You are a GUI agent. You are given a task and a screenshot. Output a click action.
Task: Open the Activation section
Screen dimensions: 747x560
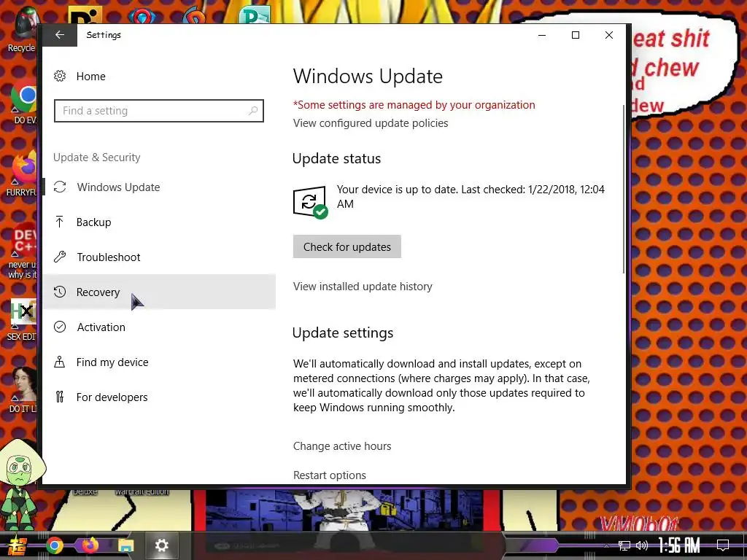coord(159,327)
